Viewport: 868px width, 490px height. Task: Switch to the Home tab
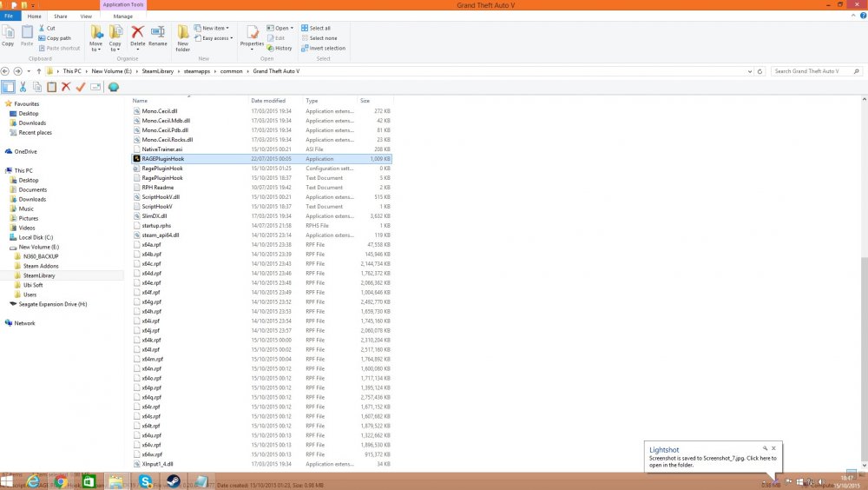point(35,17)
